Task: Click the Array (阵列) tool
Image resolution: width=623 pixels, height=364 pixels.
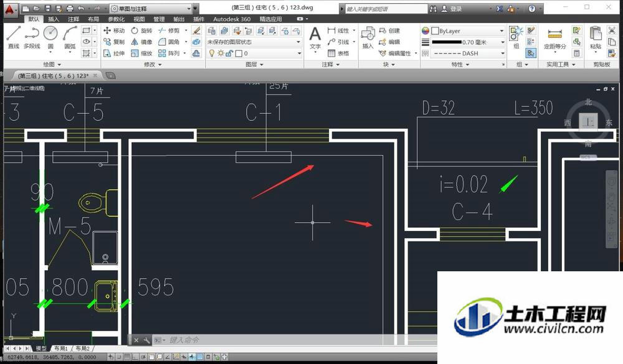Action: click(x=168, y=53)
